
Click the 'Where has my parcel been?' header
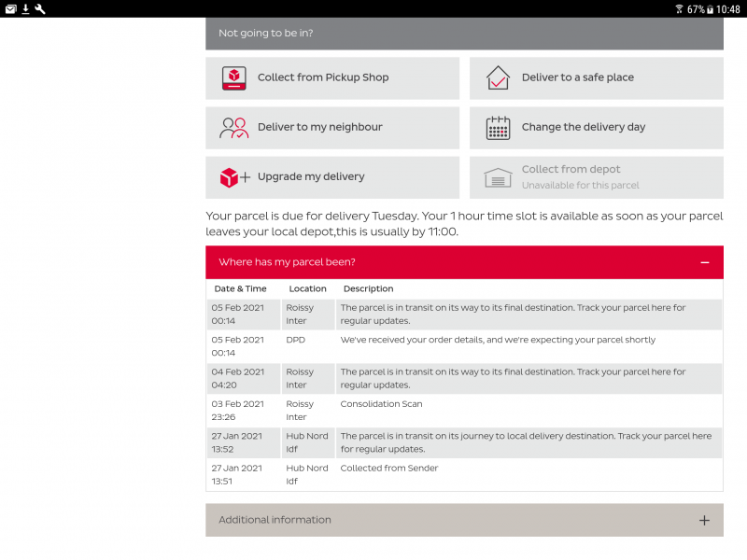(x=287, y=262)
